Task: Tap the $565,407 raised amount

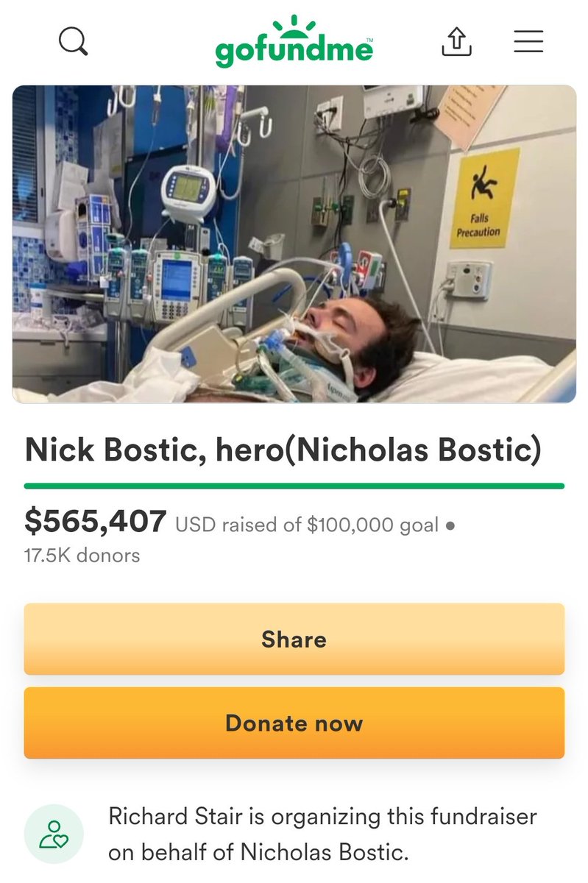Action: tap(96, 522)
